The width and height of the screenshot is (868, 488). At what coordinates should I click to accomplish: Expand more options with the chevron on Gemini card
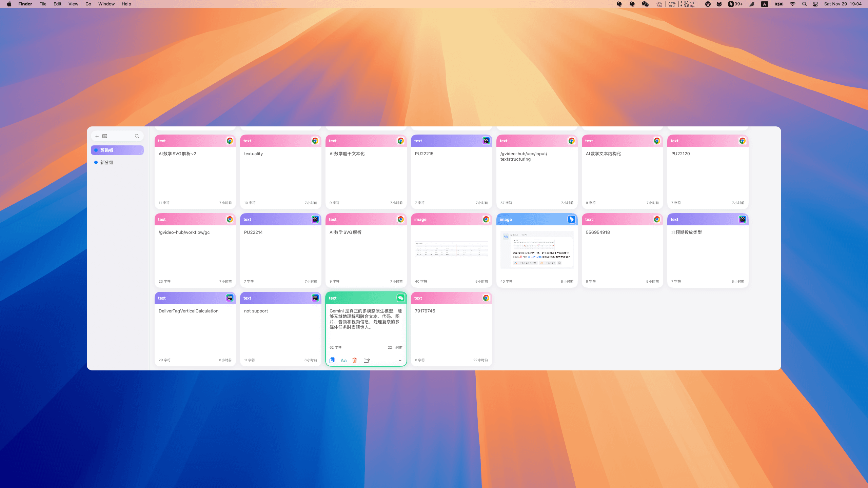point(400,360)
